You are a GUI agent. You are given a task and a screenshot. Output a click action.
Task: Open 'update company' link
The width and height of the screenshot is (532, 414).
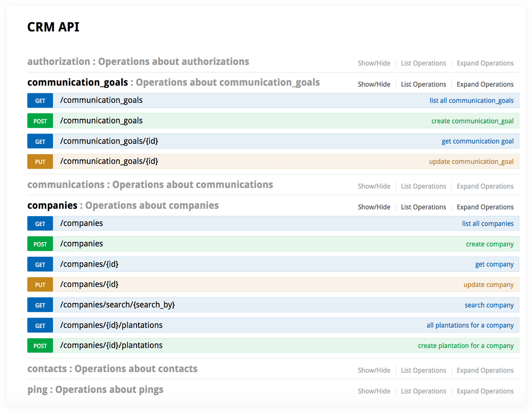(x=488, y=285)
